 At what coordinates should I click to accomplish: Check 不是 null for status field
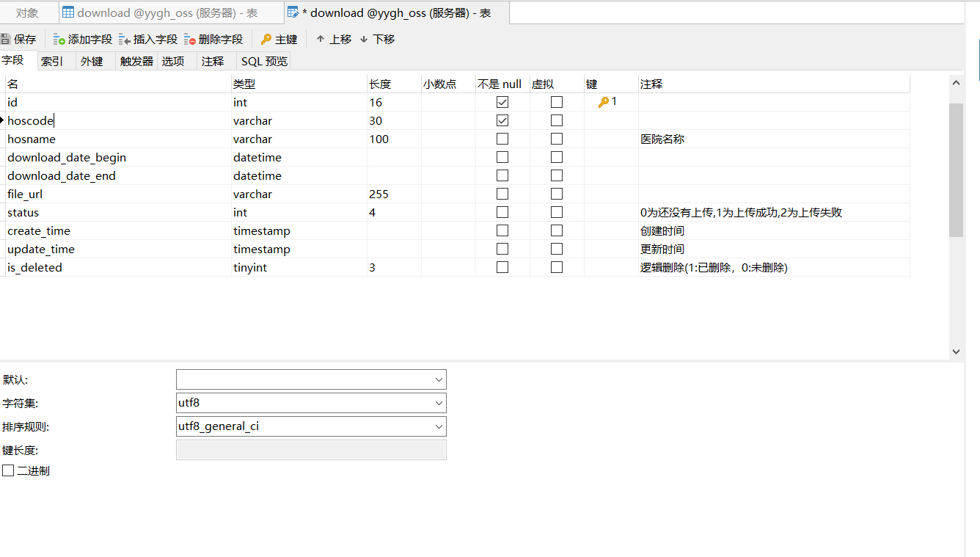(502, 212)
